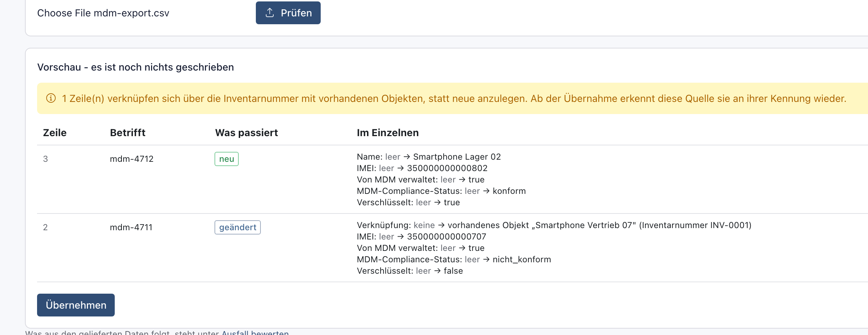Click row number 3 in Zeile column
Viewport: 868px width, 335px height.
click(45, 159)
